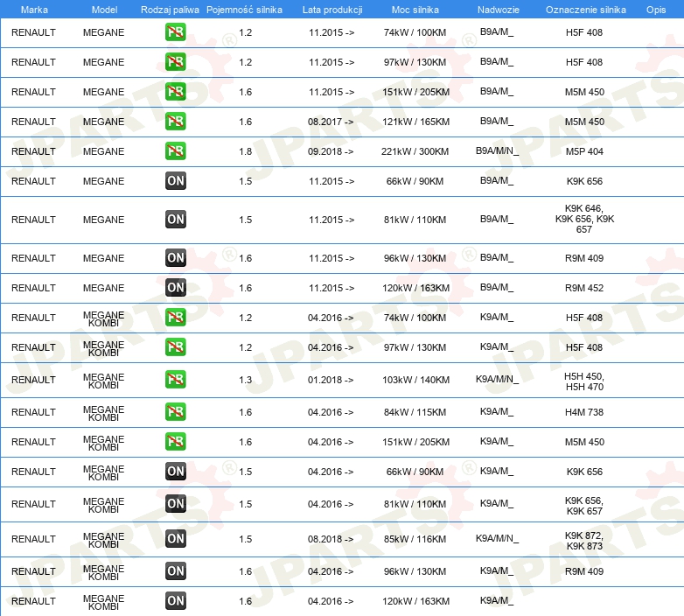The image size is (684, 616).
Task: Select engine code R9M 452
Action: point(584,288)
